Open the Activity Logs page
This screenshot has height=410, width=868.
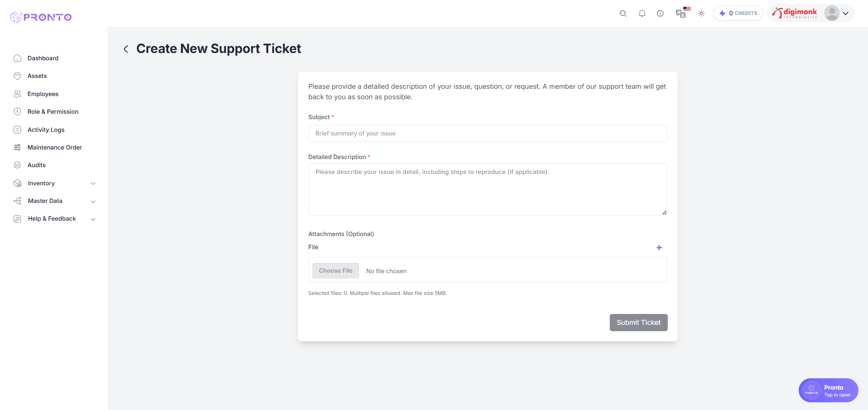click(45, 130)
